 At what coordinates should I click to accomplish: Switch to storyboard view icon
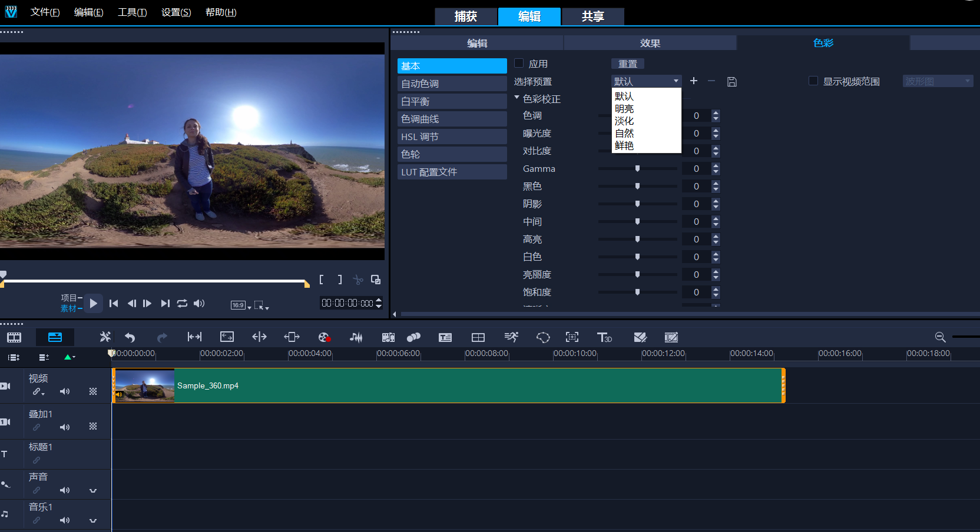point(14,337)
